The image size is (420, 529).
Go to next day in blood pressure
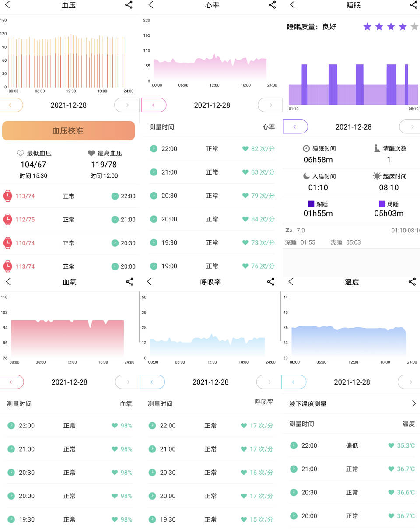(x=127, y=105)
